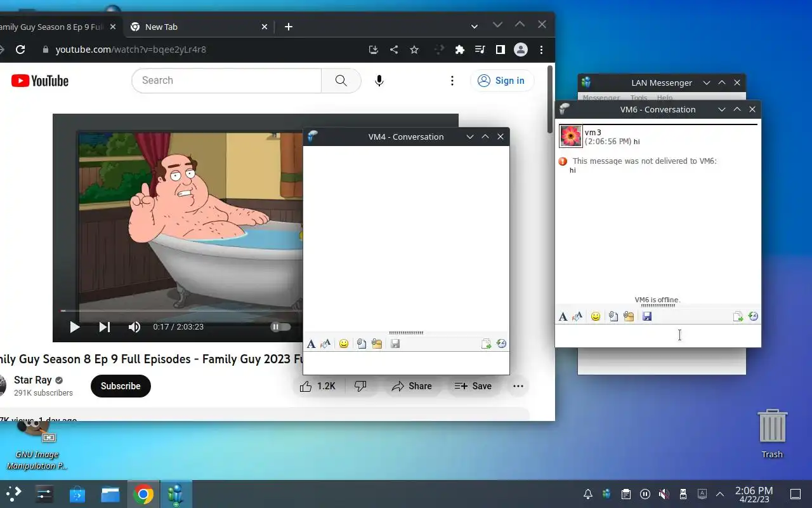This screenshot has height=508, width=812.
Task: Open the application launcher on the taskbar
Action: 14,494
